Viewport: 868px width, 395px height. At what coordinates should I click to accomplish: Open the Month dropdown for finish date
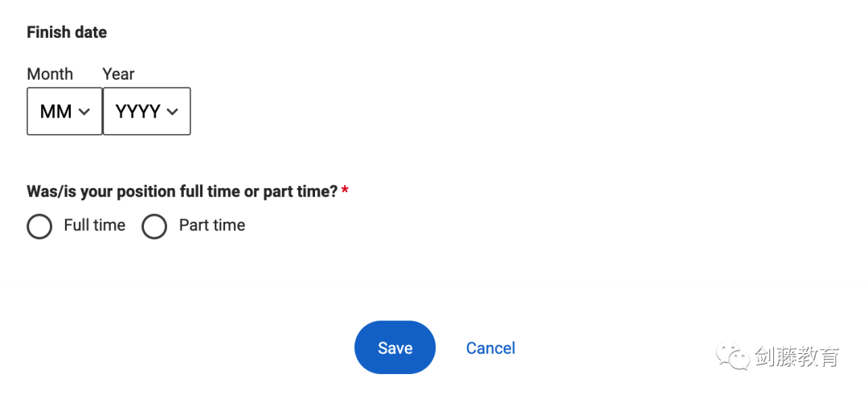coord(65,111)
